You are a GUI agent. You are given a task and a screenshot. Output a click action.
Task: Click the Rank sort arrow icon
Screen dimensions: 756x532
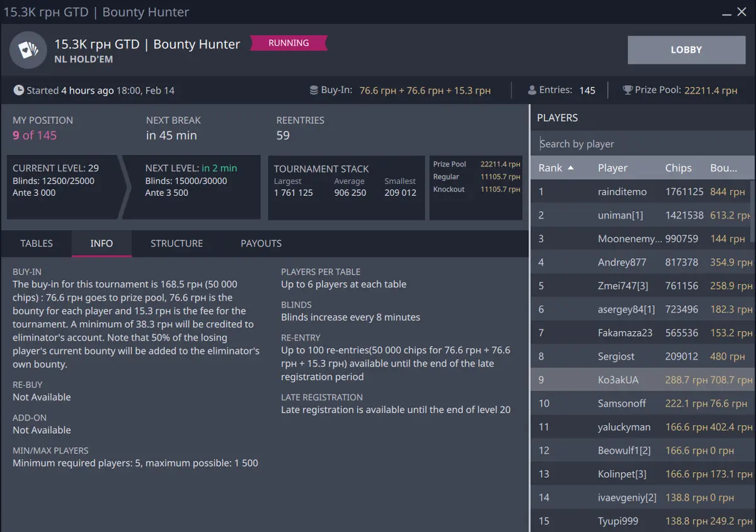(571, 168)
